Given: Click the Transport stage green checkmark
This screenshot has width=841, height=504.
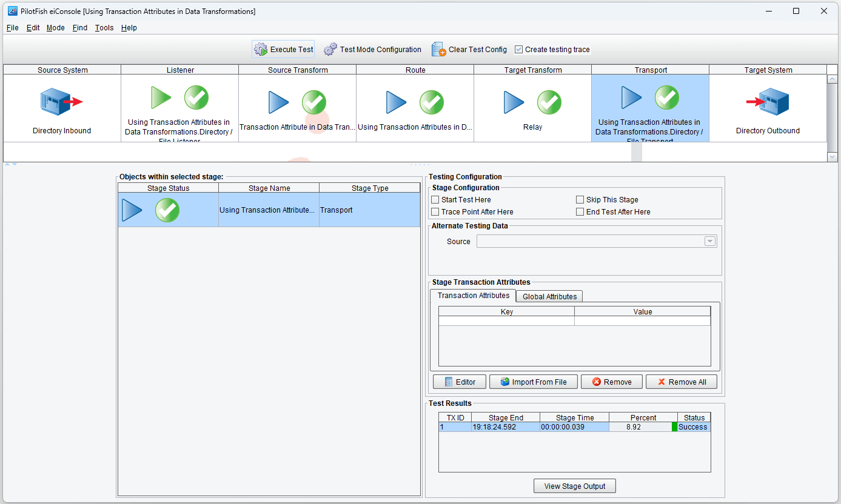Looking at the screenshot, I should [667, 98].
